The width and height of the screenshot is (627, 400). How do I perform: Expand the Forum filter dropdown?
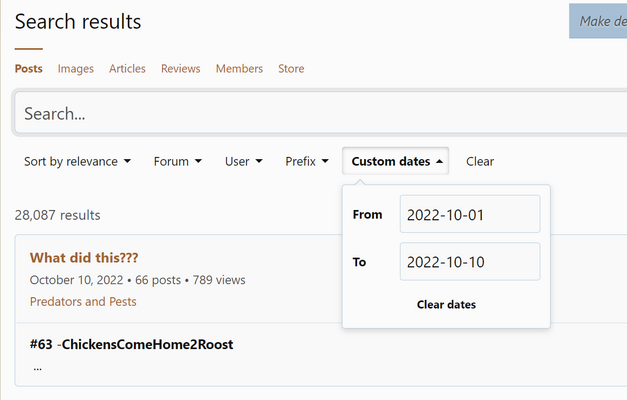(x=178, y=161)
